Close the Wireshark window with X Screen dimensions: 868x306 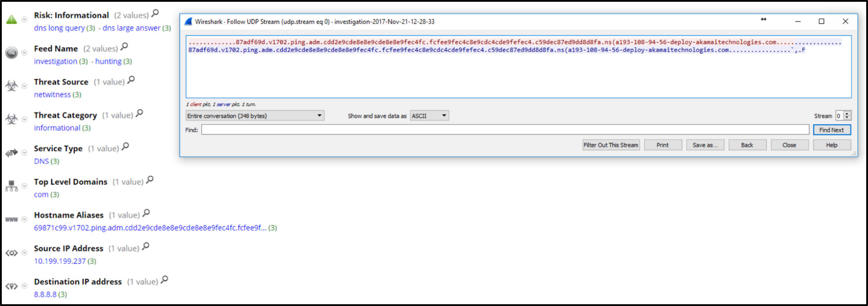tap(845, 21)
